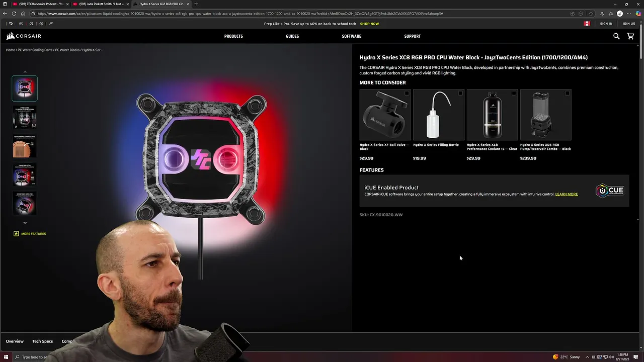Go to Home breadcrumb
644x362 pixels.
point(10,50)
